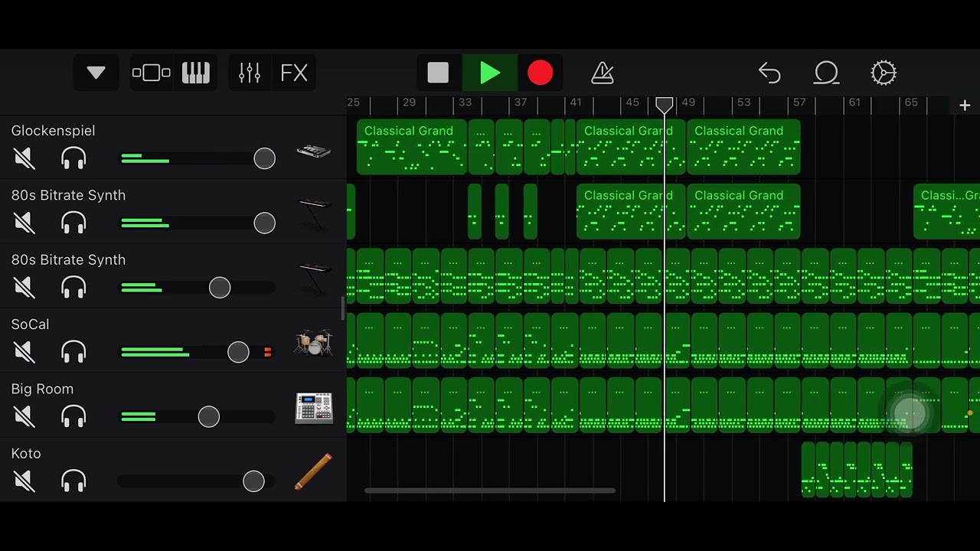Click the horizontal timeline scrollbar

490,491
